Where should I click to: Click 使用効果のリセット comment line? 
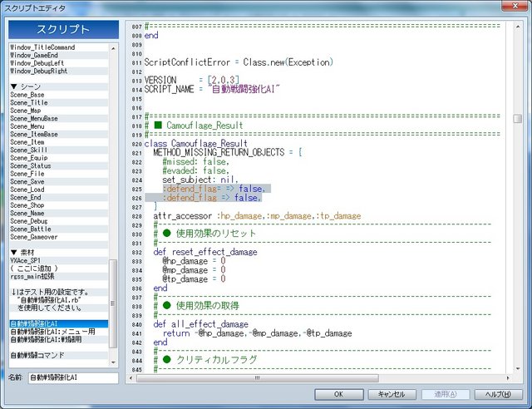[x=204, y=234]
